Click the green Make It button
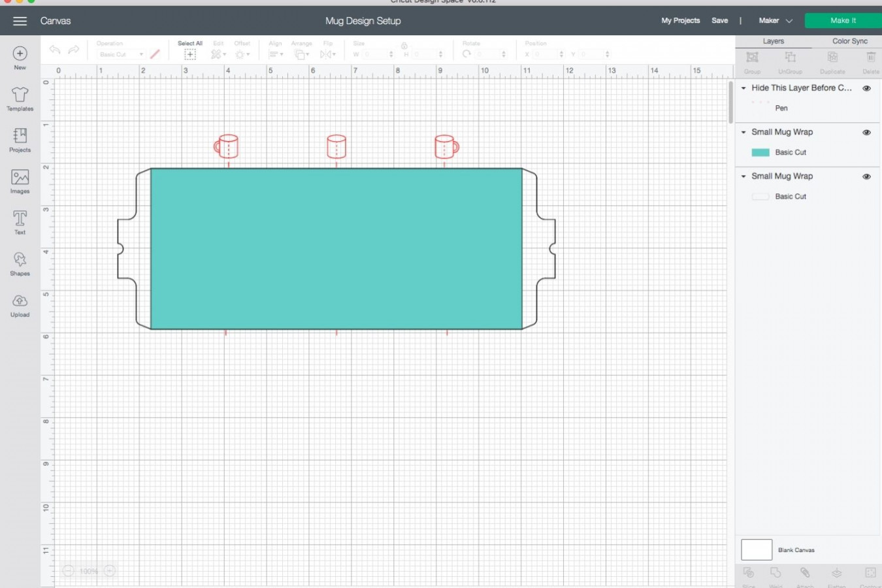882x588 pixels. [843, 21]
